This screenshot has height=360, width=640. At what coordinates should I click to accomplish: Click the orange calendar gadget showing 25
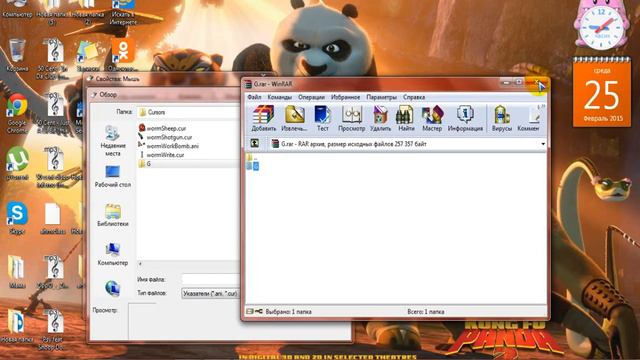pos(602,93)
